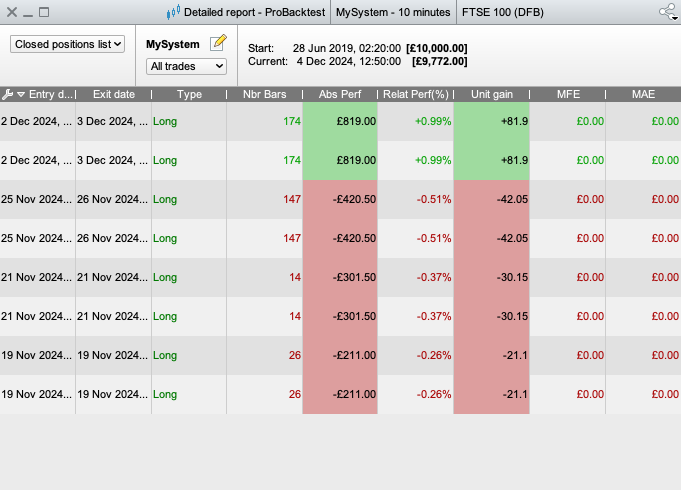Screen dimensions: 681x490
Task: Click the MAE column header
Action: [643, 94]
